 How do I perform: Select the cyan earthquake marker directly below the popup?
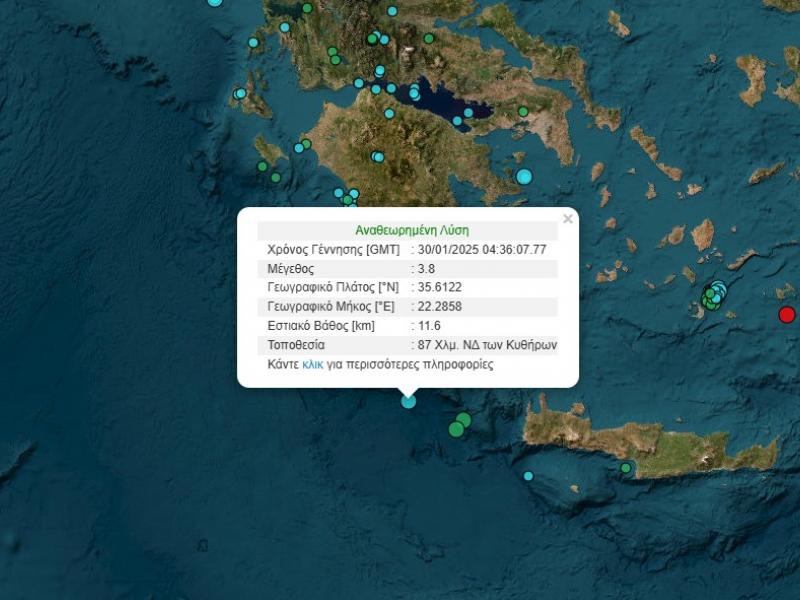tap(406, 401)
